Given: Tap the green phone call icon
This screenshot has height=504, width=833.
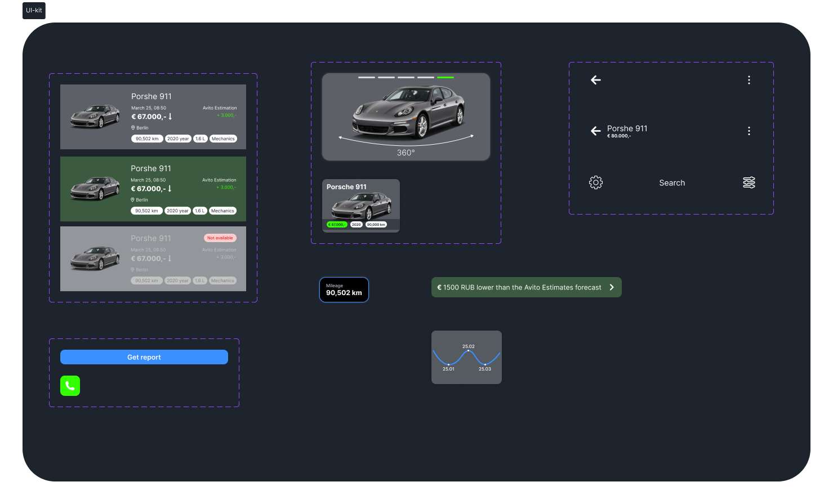Looking at the screenshot, I should [70, 386].
